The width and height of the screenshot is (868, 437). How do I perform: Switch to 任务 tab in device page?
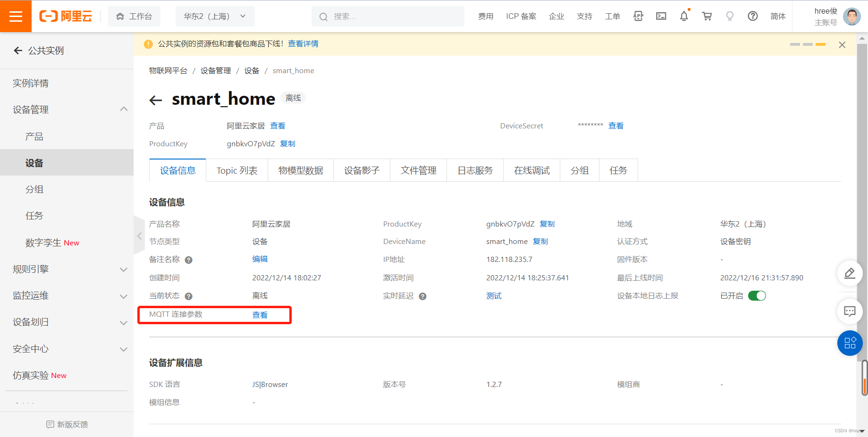tap(618, 170)
